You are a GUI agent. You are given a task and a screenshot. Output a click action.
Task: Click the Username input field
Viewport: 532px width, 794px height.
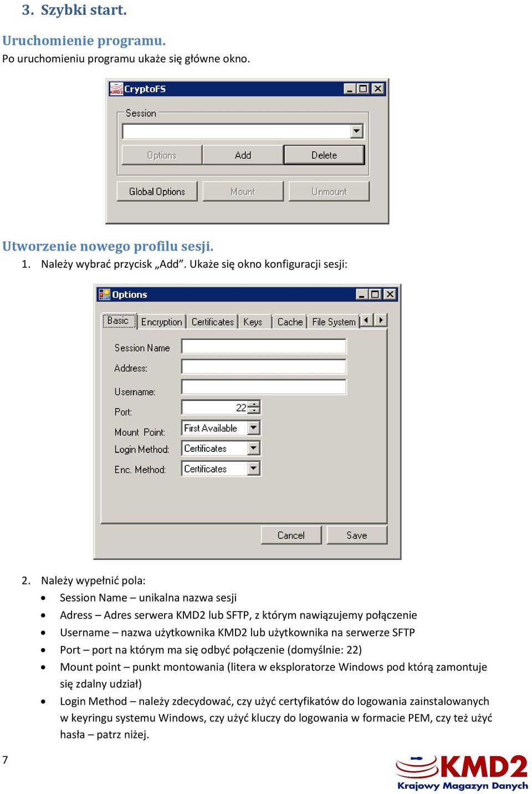pyautogui.click(x=264, y=387)
